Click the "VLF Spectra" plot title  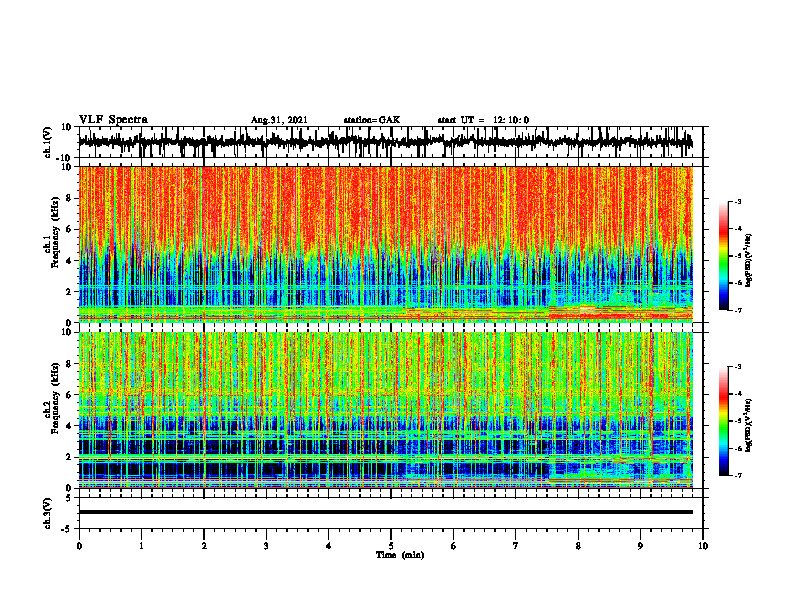click(113, 120)
